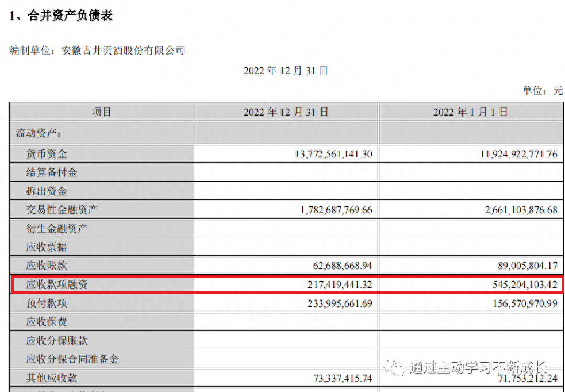This screenshot has width=565, height=392.
Task: Select the 项目 column header
Action: point(101,112)
